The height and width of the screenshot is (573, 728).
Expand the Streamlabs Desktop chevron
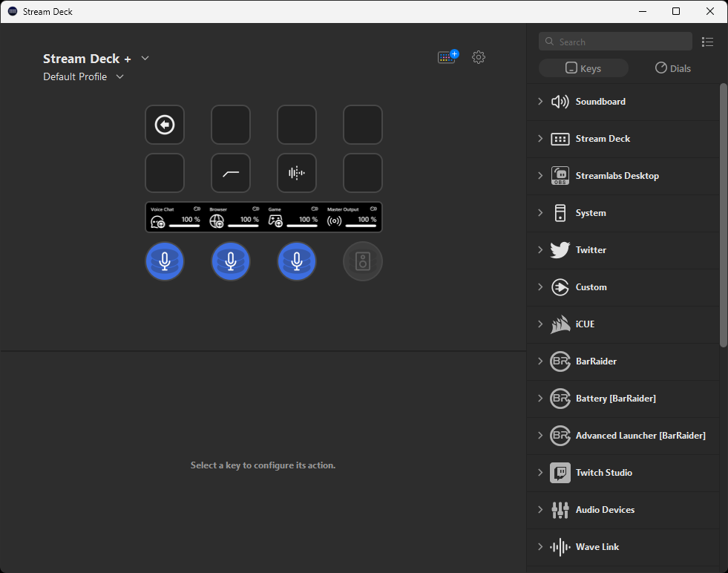click(540, 175)
